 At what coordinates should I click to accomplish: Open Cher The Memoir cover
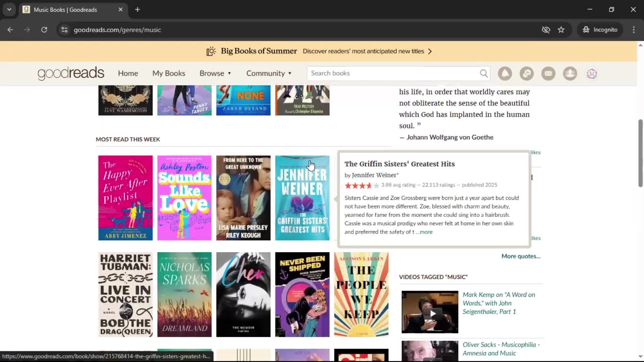click(244, 295)
